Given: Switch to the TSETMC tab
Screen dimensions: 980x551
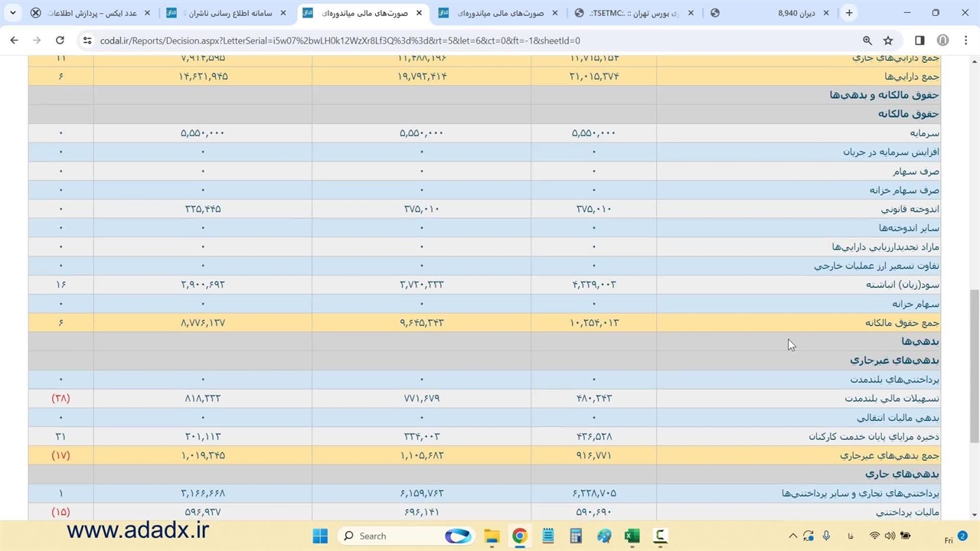Looking at the screenshot, I should coord(628,13).
